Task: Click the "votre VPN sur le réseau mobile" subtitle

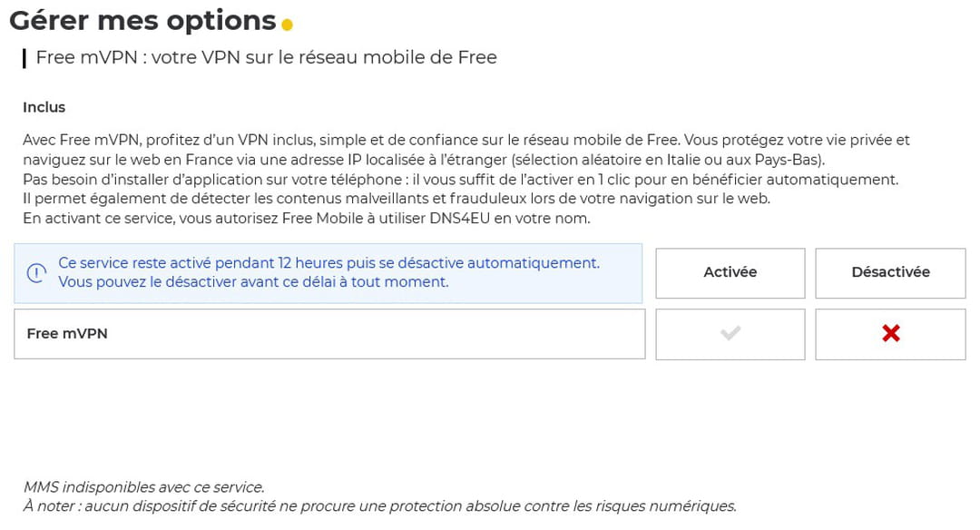Action: (267, 58)
